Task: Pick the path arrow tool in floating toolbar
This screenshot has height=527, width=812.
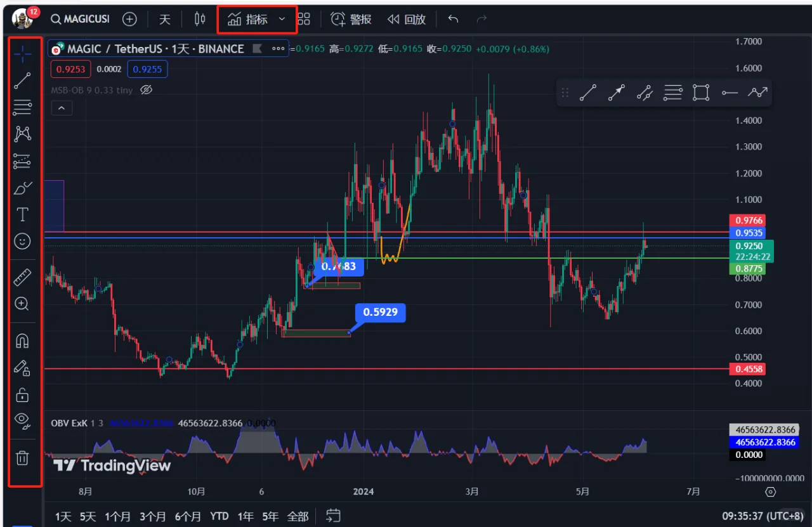Action: [x=757, y=93]
